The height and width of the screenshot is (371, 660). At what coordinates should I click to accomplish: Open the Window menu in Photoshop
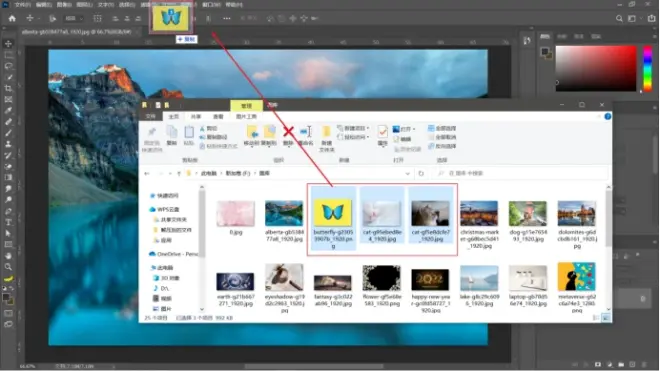(211, 5)
